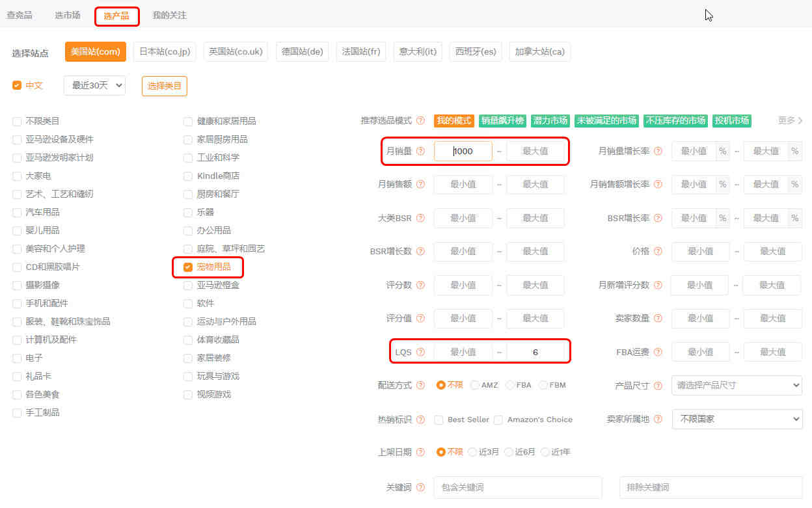Select AMZ delivery method radio
Image resolution: width=812 pixels, height=508 pixels.
point(475,385)
